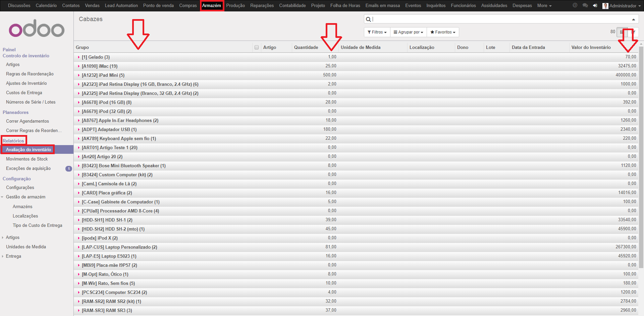This screenshot has width=644, height=316.
Task: Click value 400000,00 in iPad Mini row
Action: [x=626, y=75]
